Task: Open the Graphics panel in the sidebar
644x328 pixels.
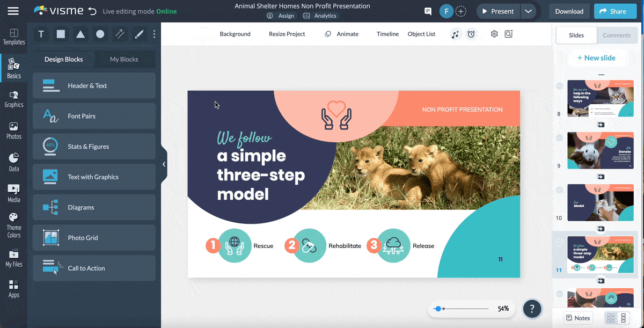Action: click(13, 98)
